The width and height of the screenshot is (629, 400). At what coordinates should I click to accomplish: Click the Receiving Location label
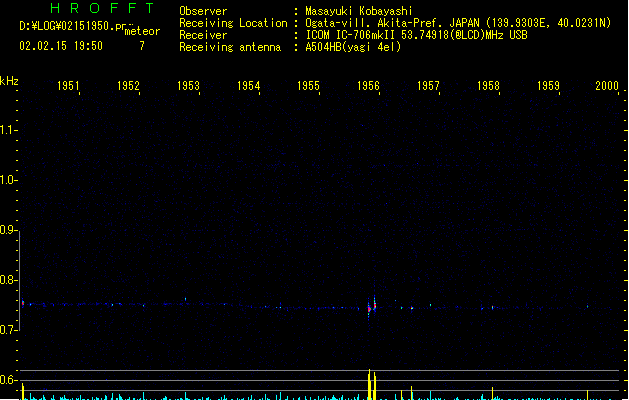click(x=233, y=23)
